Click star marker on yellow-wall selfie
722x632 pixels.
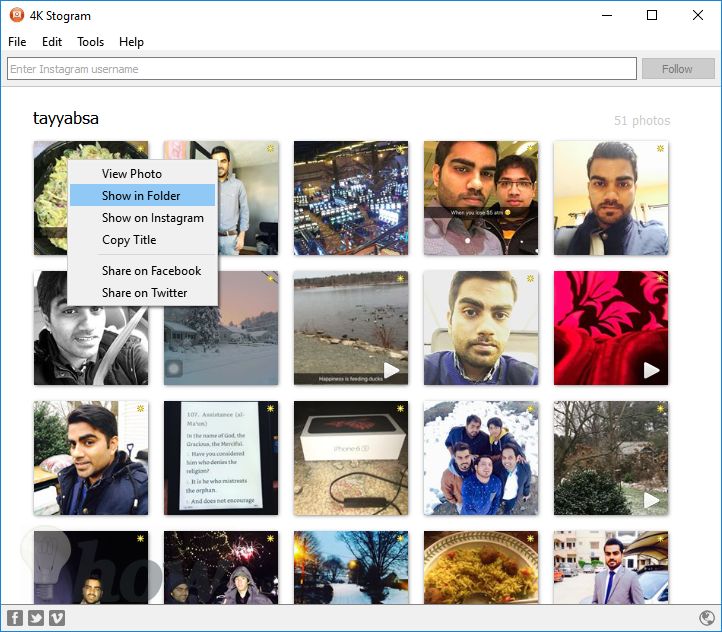(660, 148)
